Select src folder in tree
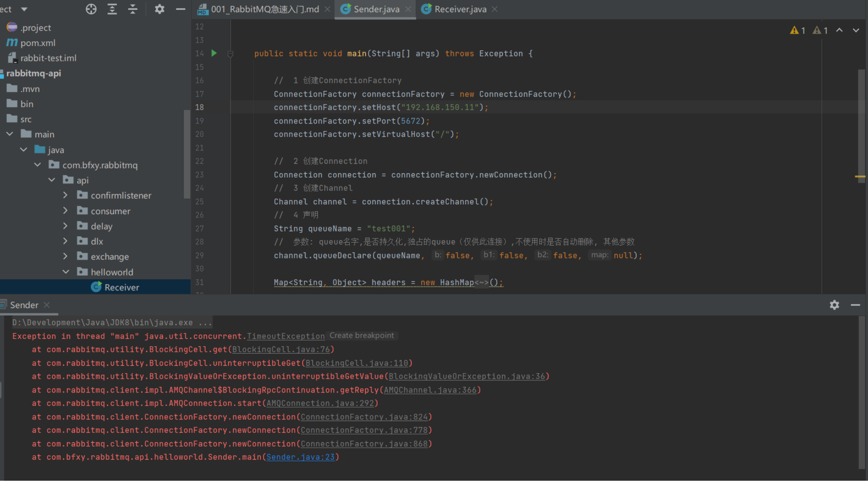 [26, 119]
